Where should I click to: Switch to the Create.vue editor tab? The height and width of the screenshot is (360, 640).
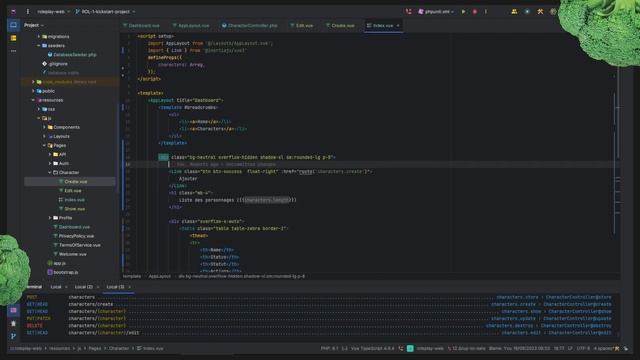click(x=340, y=25)
